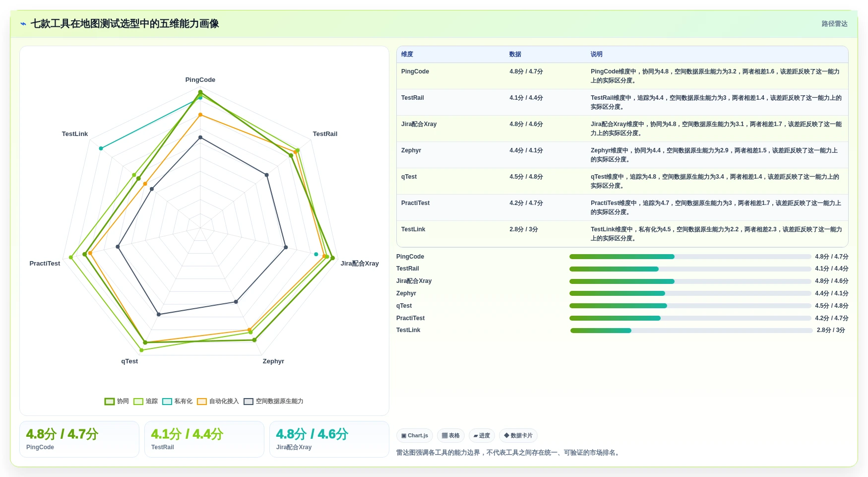Click the title 七款工具在地图测试选型中的五维能力画像
Viewport: 868px width, 477px height.
click(125, 24)
